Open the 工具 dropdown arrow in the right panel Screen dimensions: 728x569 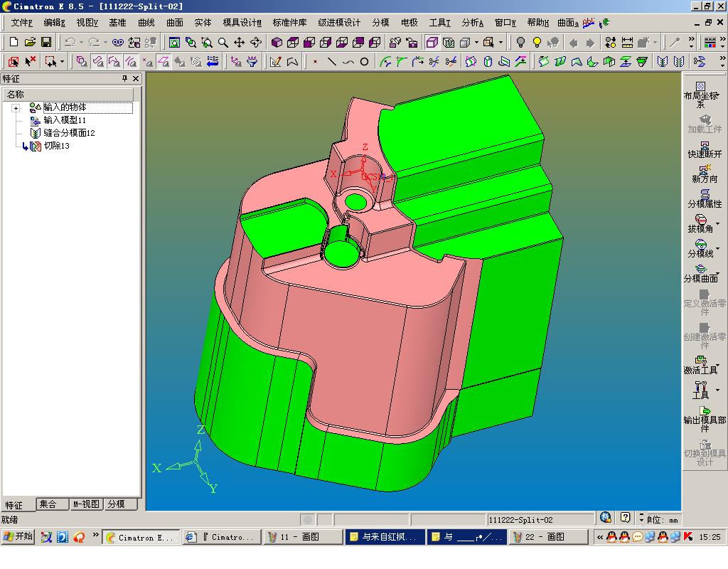pos(718,390)
